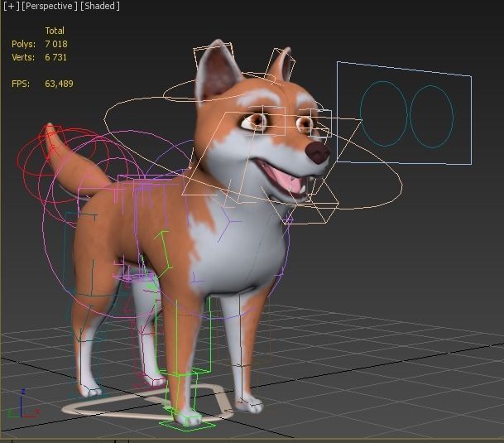
Task: Select the left blue eye circle control
Action: tap(384, 113)
